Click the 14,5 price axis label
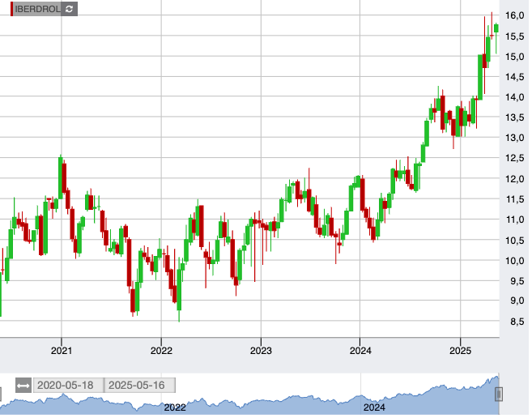Viewport: 532px width, 418px height. coord(515,77)
